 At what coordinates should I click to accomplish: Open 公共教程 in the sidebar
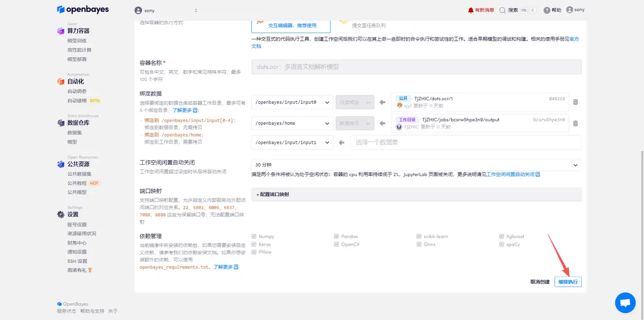[77, 183]
